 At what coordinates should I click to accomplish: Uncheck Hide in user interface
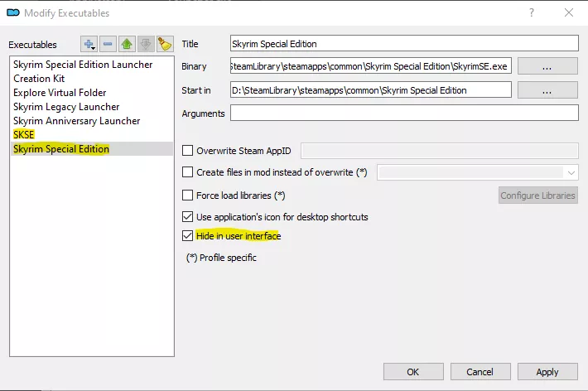click(x=187, y=235)
